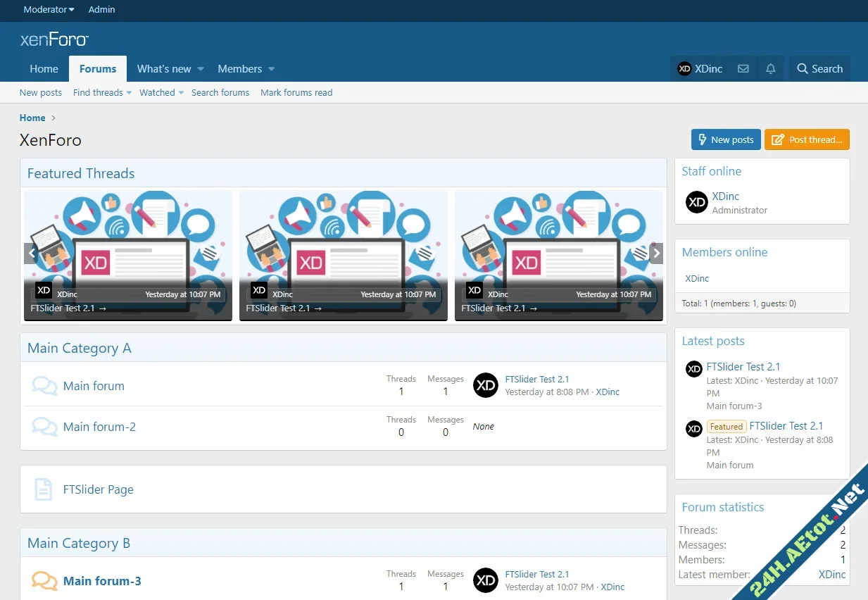Open the Featured Threads heading link
The width and height of the screenshot is (868, 600).
tap(81, 173)
